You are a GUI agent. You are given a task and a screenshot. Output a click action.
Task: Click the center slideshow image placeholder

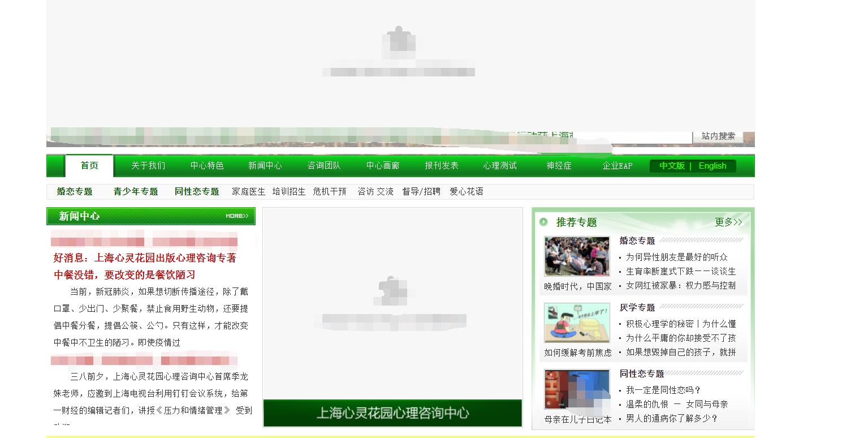(x=392, y=303)
